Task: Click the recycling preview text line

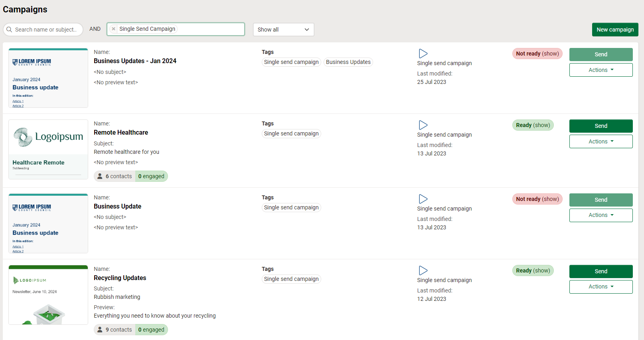Action: coord(155,316)
